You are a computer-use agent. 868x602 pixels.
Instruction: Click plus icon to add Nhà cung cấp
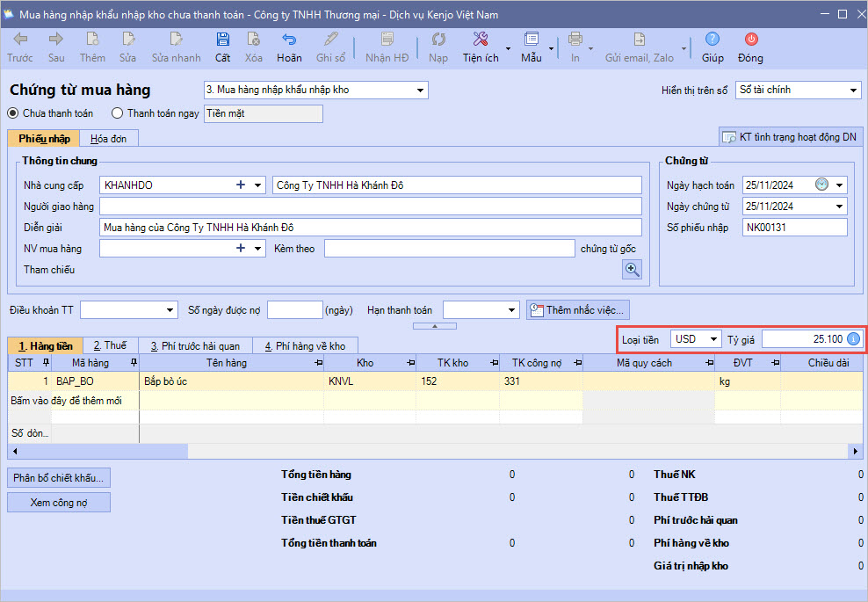(x=241, y=185)
